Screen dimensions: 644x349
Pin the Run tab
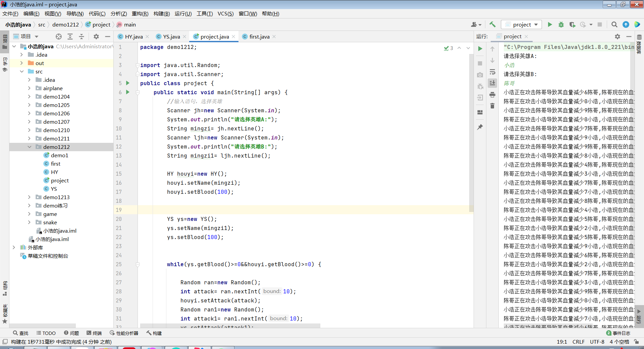pyautogui.click(x=480, y=127)
